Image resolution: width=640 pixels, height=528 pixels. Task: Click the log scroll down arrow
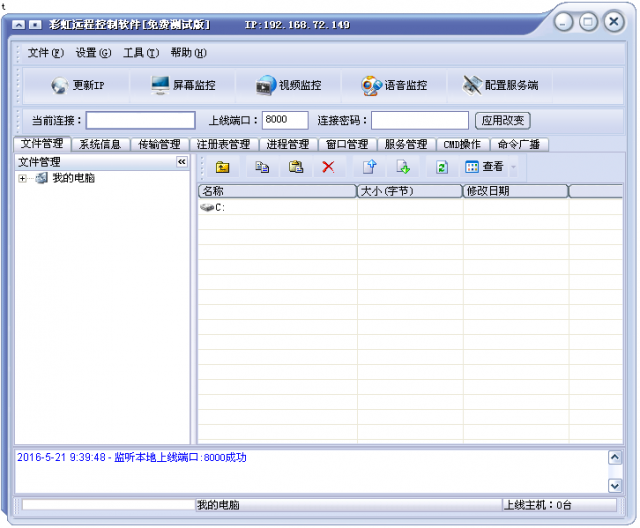(615, 486)
